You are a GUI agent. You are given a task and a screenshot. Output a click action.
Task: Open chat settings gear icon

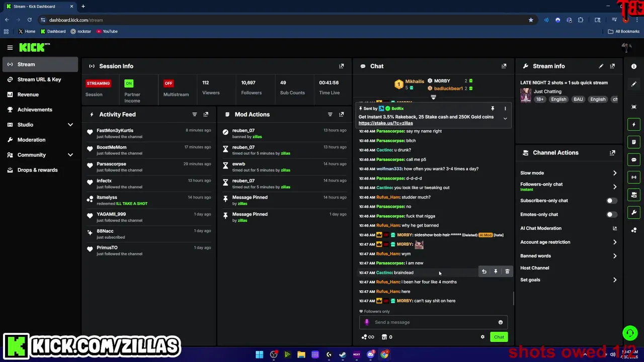[x=482, y=337]
